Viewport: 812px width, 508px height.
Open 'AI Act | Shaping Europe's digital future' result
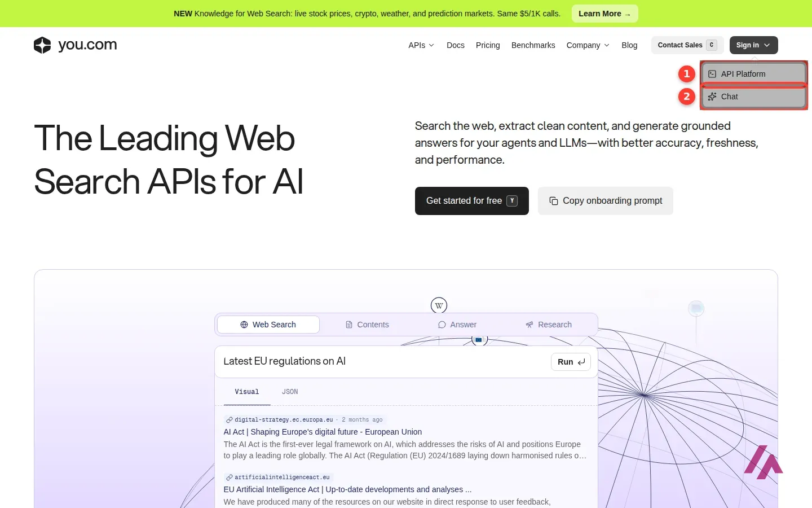point(323,432)
